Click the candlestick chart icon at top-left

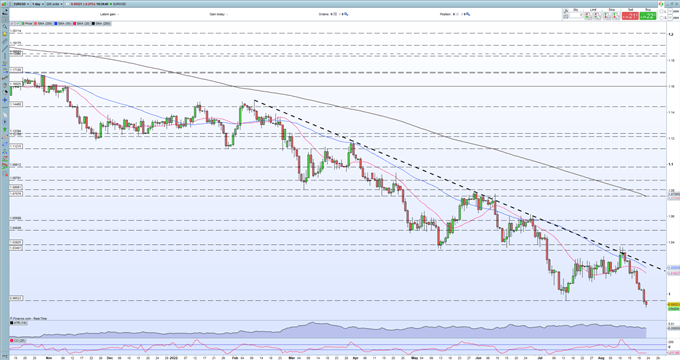coord(4,4)
